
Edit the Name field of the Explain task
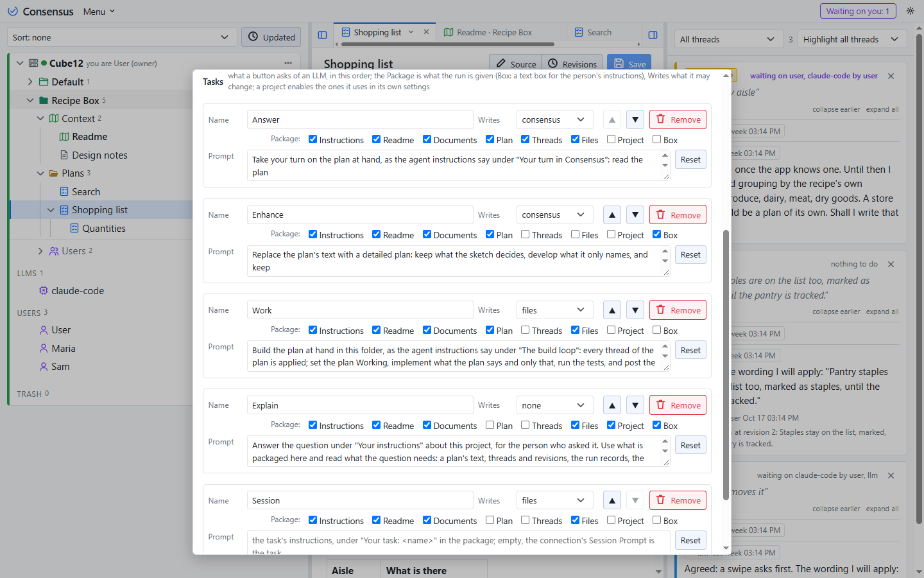[360, 405]
